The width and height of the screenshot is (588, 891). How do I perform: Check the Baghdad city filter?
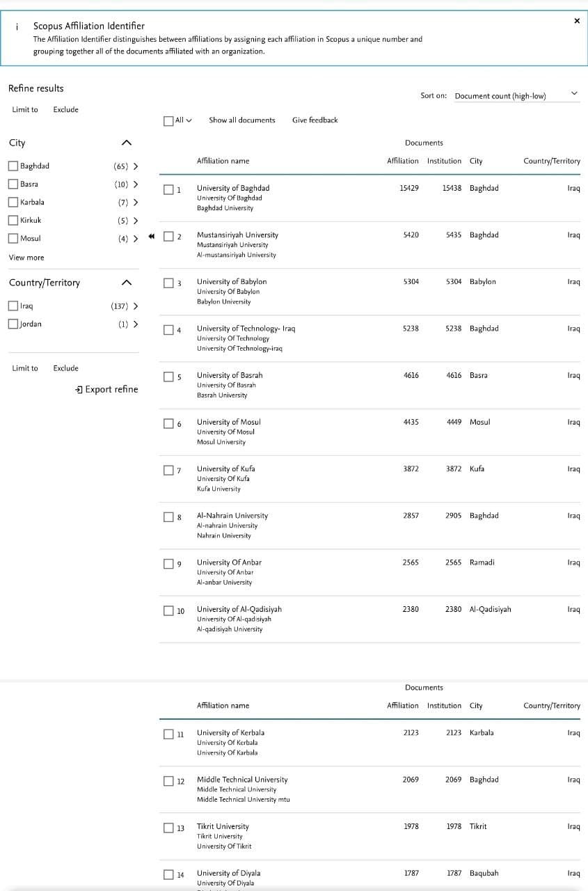[13, 166]
